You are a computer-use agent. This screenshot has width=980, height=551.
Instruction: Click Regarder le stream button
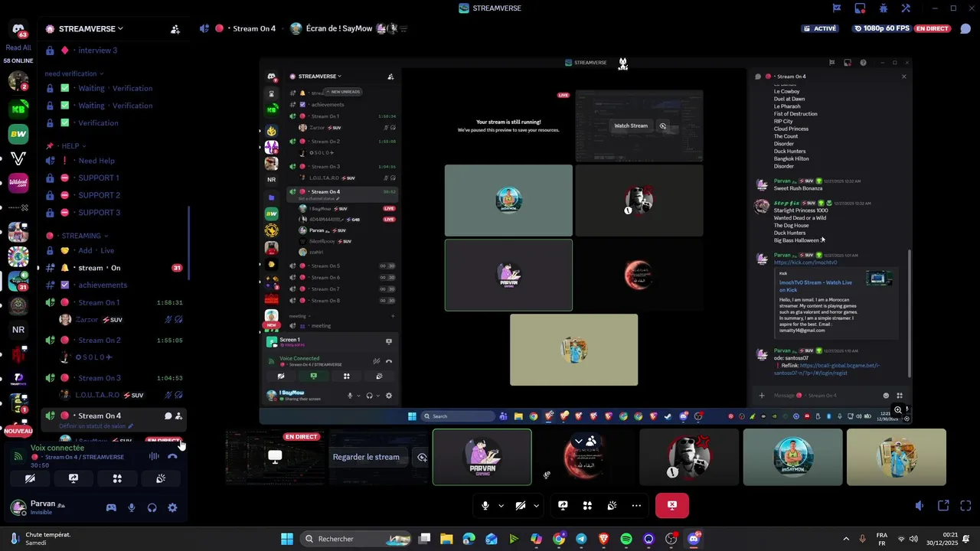coord(366,457)
